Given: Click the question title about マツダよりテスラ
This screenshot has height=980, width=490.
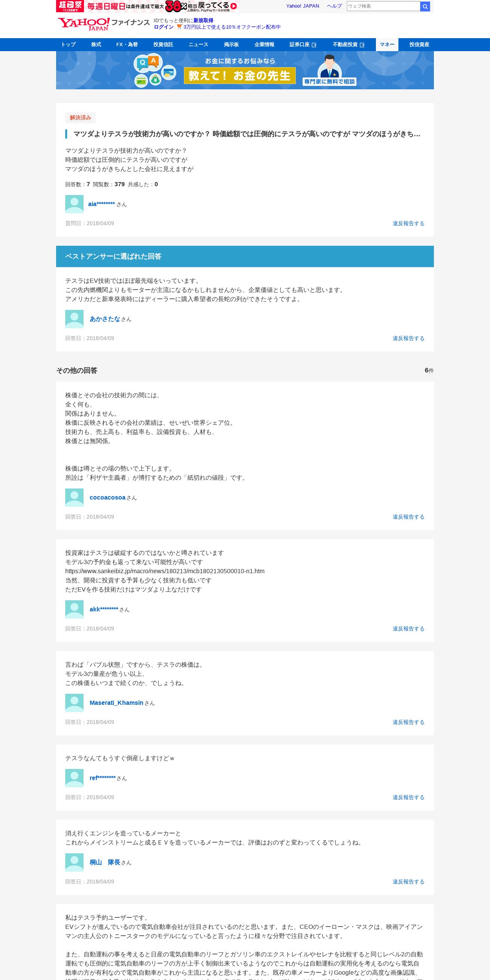Looking at the screenshot, I should (x=247, y=134).
